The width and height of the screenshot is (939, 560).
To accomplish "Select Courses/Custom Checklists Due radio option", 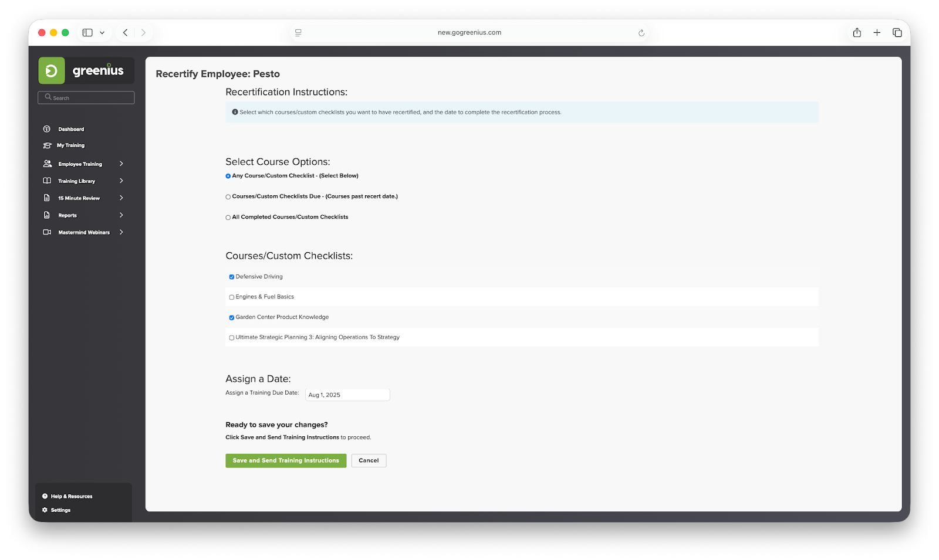I will click(228, 197).
